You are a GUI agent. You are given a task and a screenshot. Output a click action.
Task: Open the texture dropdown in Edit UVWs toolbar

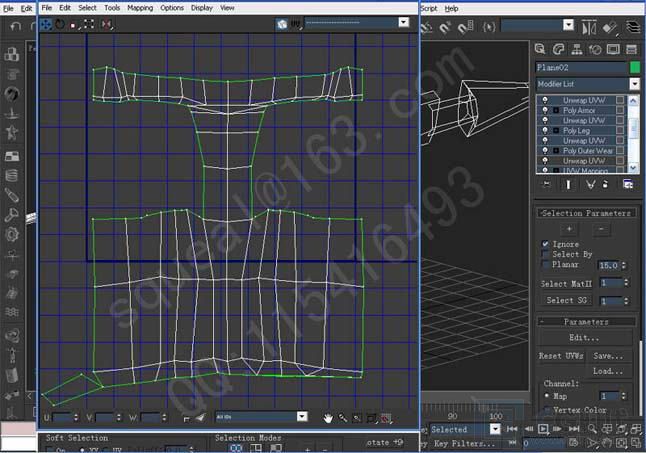pos(403,22)
